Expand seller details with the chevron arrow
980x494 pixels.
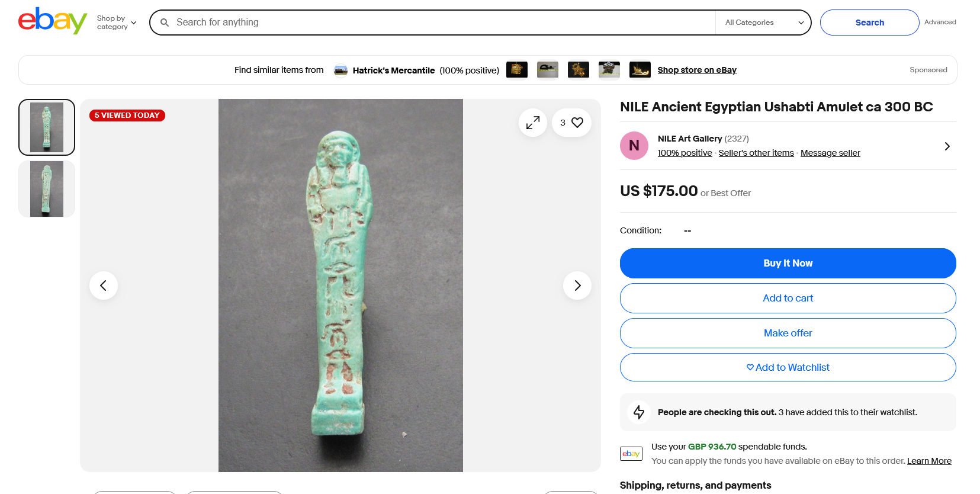click(947, 146)
